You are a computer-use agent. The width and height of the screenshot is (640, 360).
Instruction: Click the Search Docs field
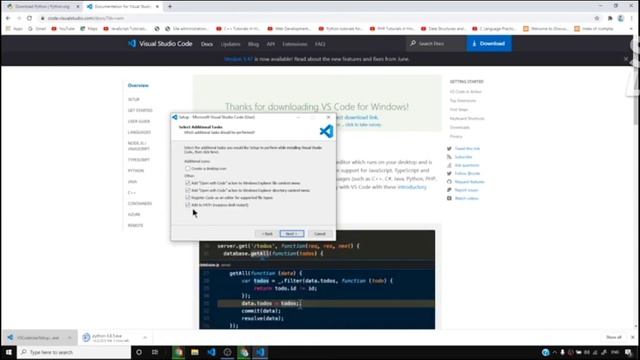pyautogui.click(x=437, y=44)
